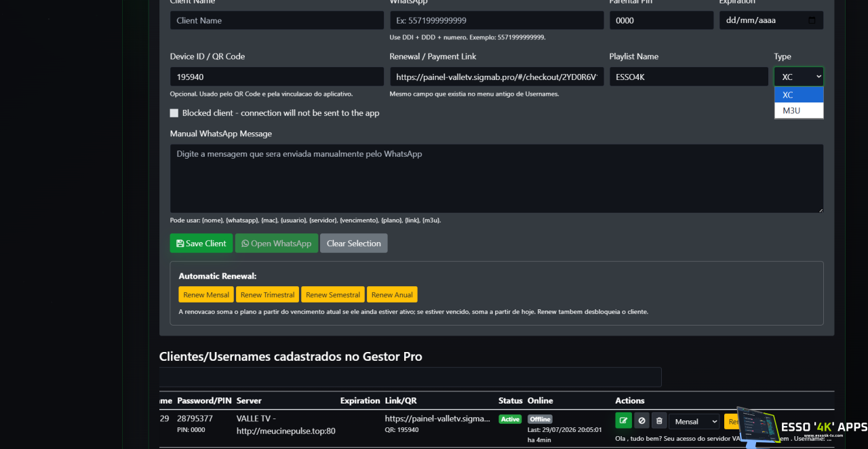Open the Mensal plan dropdown in Actions
The image size is (868, 449).
tap(694, 421)
